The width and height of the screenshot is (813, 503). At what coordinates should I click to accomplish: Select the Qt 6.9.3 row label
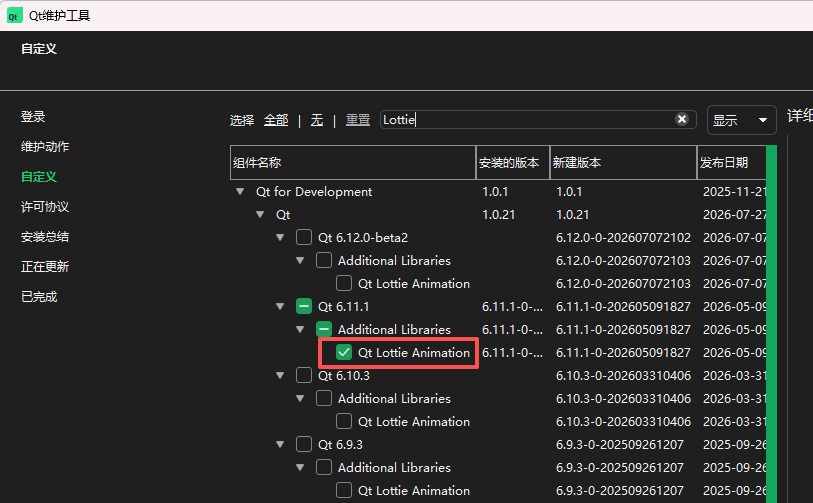tap(340, 444)
